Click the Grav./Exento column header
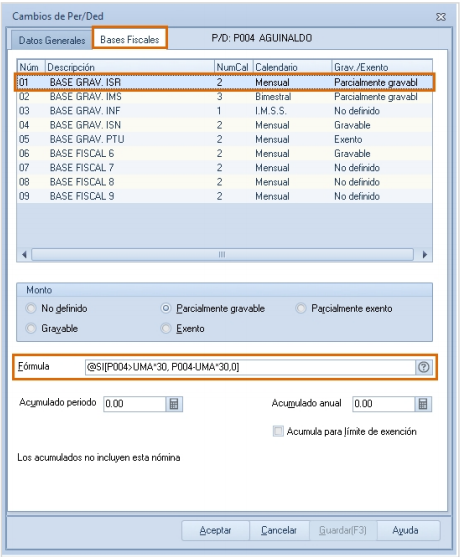 (382, 67)
